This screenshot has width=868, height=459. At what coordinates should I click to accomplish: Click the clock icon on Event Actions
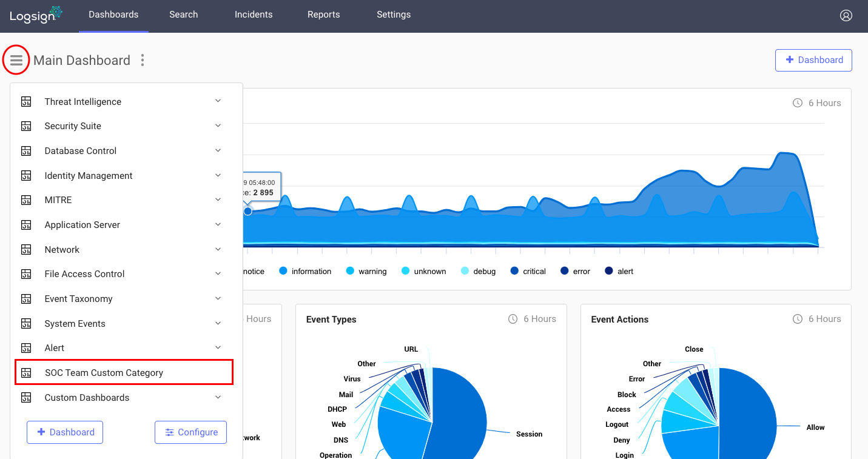[798, 319]
